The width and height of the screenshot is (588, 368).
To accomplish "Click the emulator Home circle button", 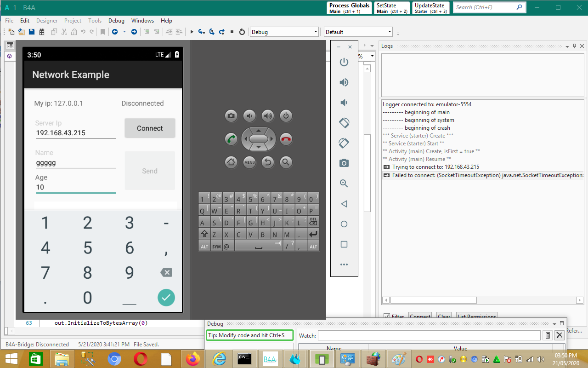I will click(344, 224).
